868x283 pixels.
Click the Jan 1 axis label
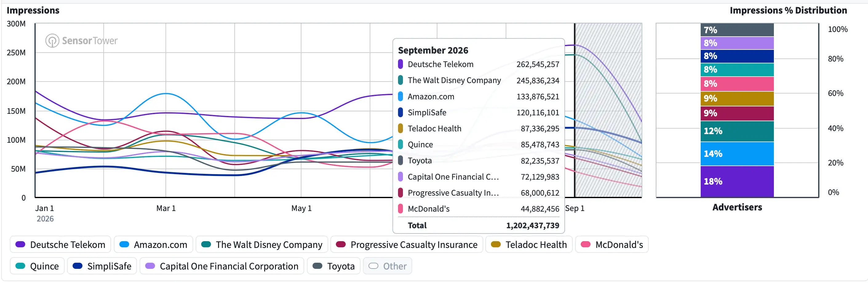coord(45,208)
